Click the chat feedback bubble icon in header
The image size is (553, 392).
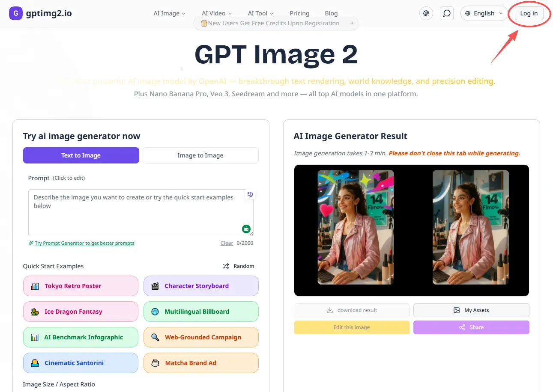click(x=447, y=13)
